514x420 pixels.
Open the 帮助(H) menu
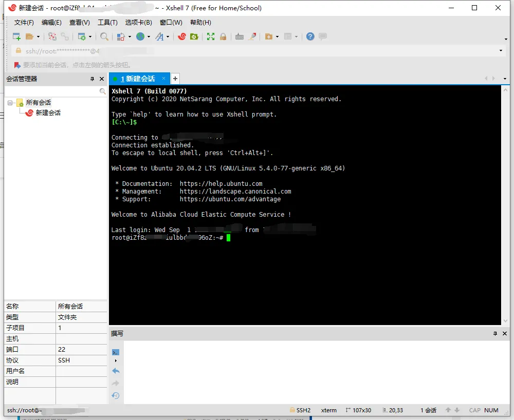pyautogui.click(x=200, y=23)
